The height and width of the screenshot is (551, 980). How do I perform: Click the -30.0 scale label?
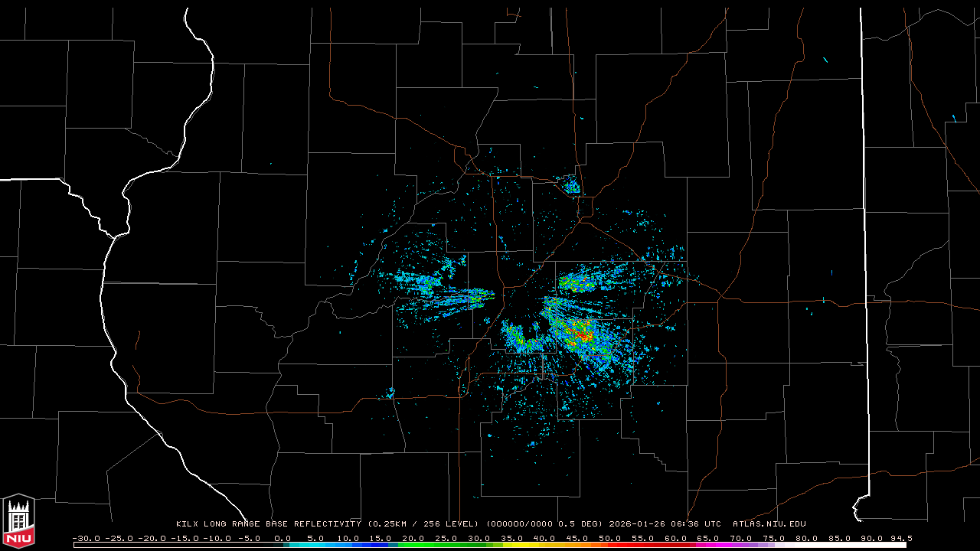click(x=86, y=538)
